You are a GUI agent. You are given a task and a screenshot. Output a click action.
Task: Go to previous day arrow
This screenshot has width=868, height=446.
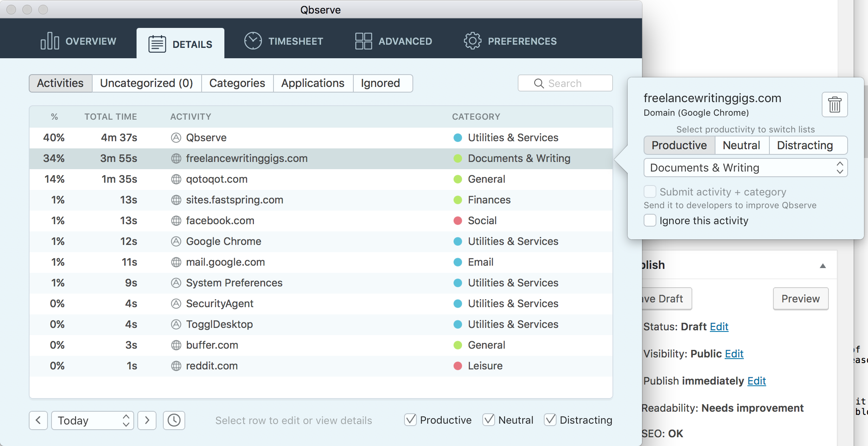38,420
